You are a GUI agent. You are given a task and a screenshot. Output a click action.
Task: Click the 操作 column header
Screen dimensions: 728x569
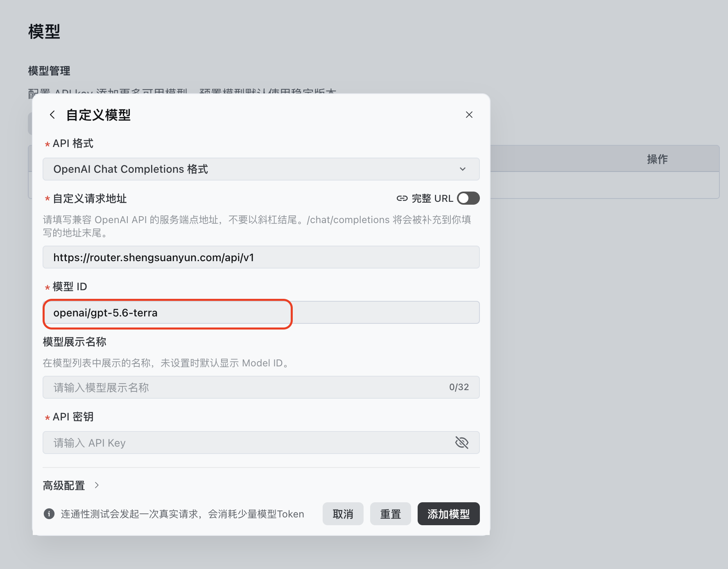point(657,159)
